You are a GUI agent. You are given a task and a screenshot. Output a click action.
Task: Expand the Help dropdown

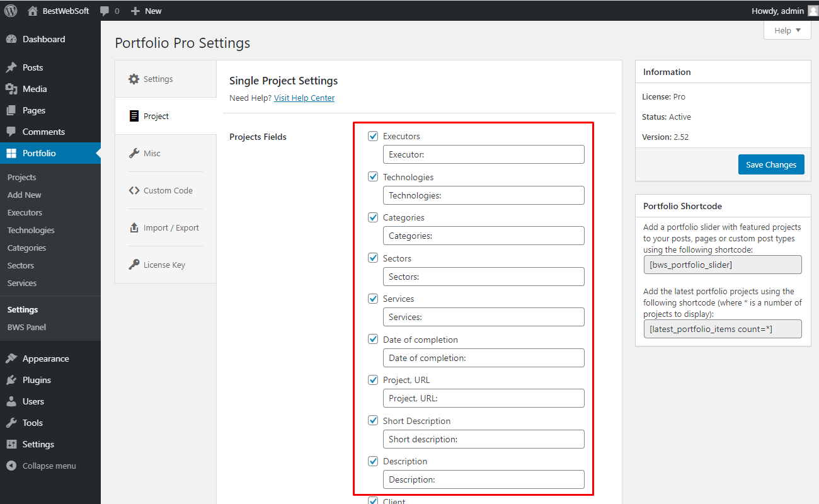[x=787, y=30]
